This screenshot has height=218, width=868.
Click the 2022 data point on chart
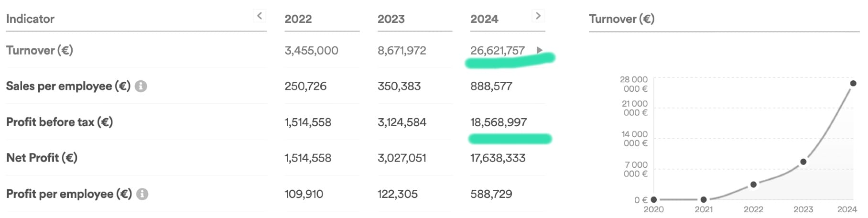tap(753, 185)
